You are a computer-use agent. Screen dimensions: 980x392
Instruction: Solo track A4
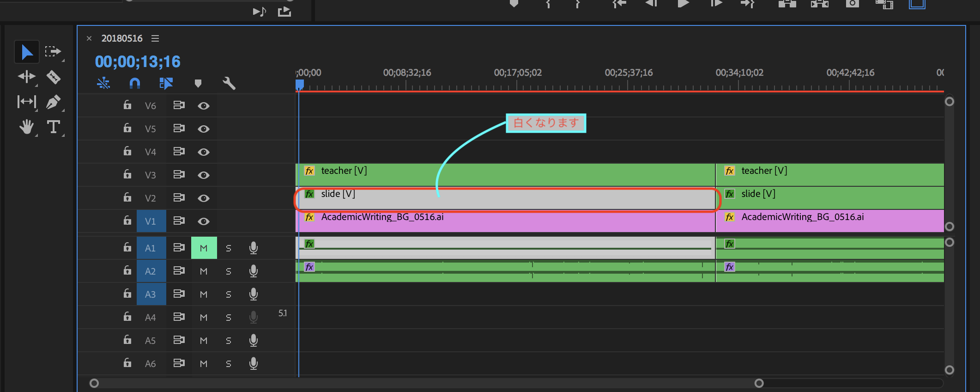click(x=229, y=318)
